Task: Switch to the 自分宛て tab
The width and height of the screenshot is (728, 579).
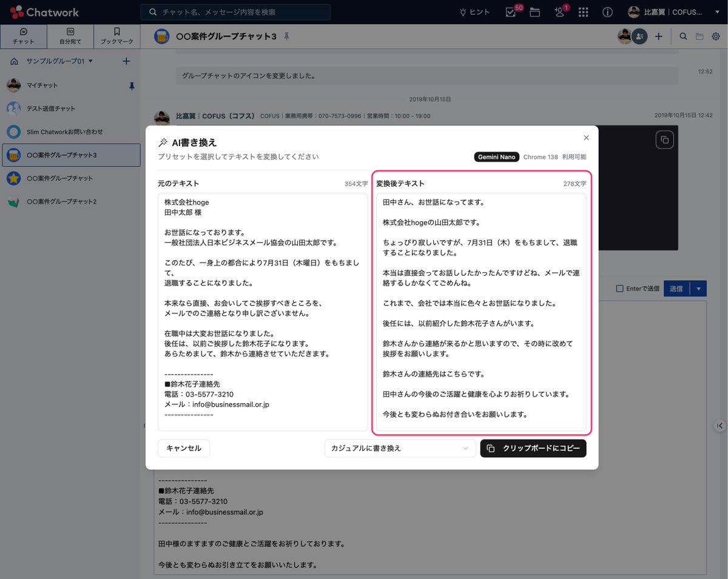Action: tap(70, 36)
